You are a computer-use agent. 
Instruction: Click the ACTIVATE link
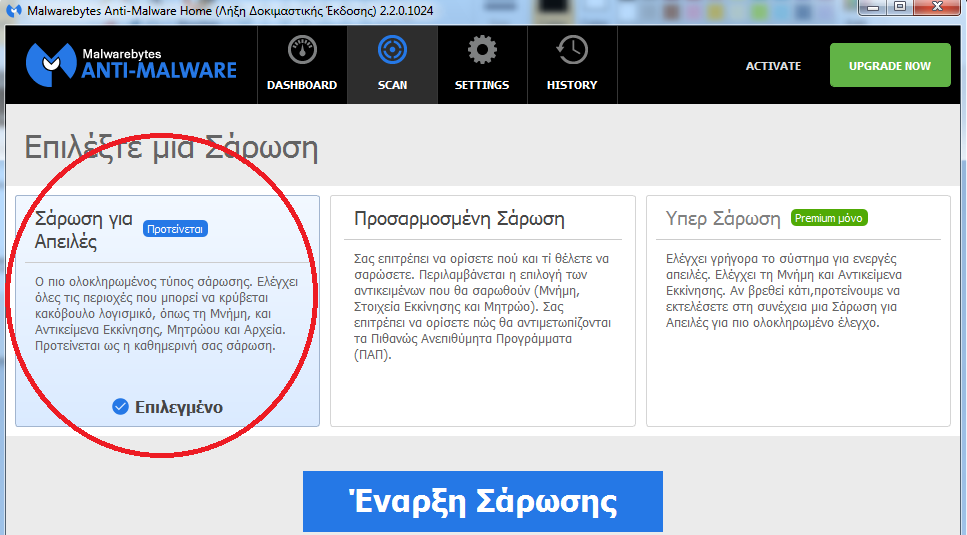(x=773, y=66)
